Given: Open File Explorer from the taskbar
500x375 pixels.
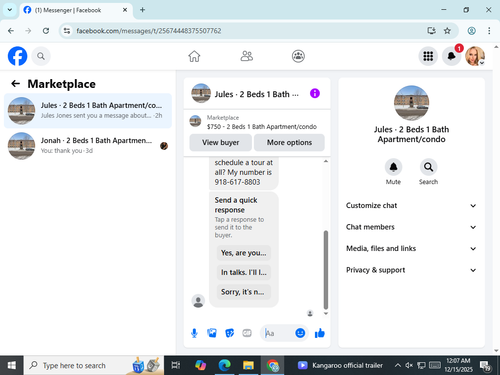Looking at the screenshot, I should [248, 365].
